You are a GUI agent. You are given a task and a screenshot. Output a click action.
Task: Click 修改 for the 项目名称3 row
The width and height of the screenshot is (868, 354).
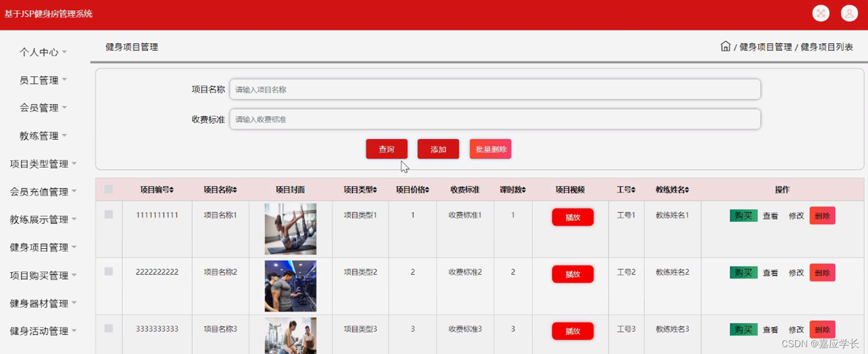pyautogui.click(x=796, y=330)
